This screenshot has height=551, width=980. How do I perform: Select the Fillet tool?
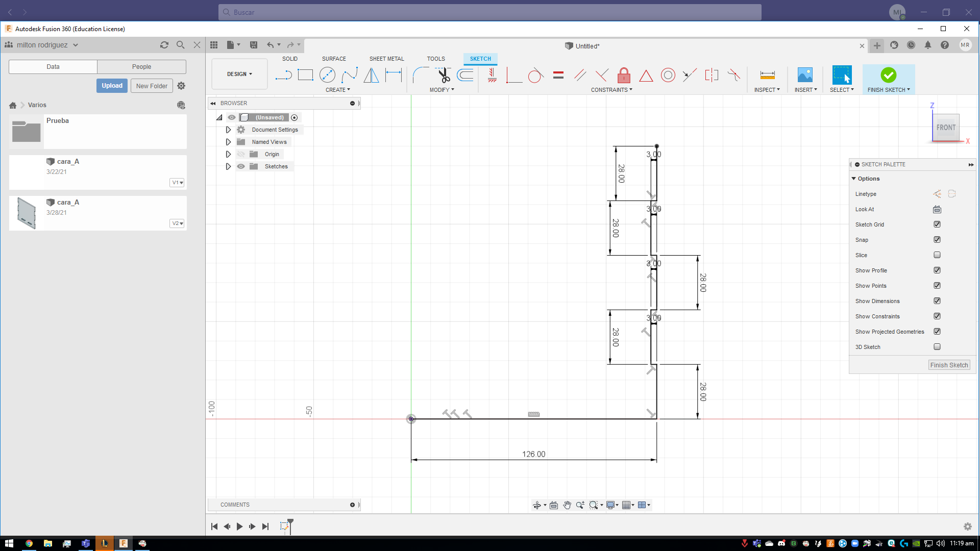(x=421, y=76)
